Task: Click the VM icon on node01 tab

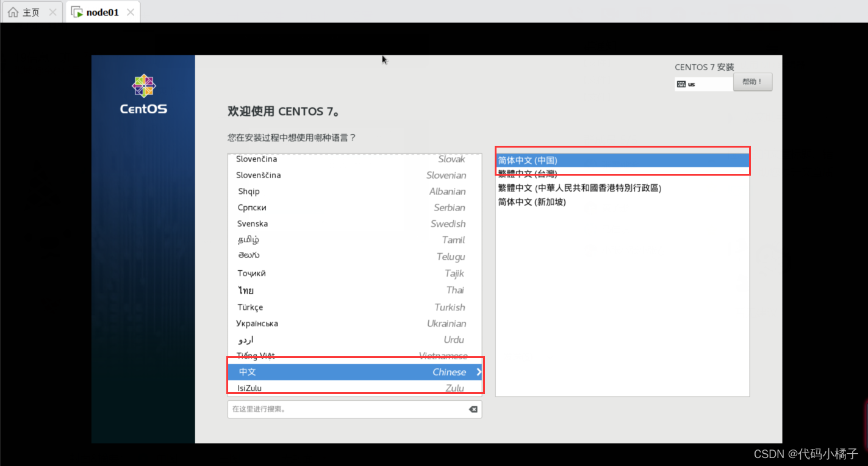Action: 77,12
